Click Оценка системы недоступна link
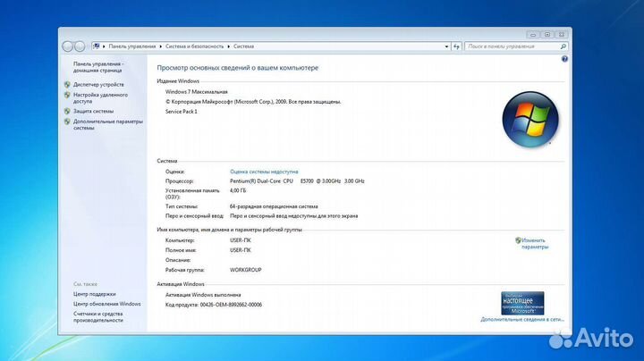Image resolution: width=644 pixels, height=361 pixels. click(264, 172)
